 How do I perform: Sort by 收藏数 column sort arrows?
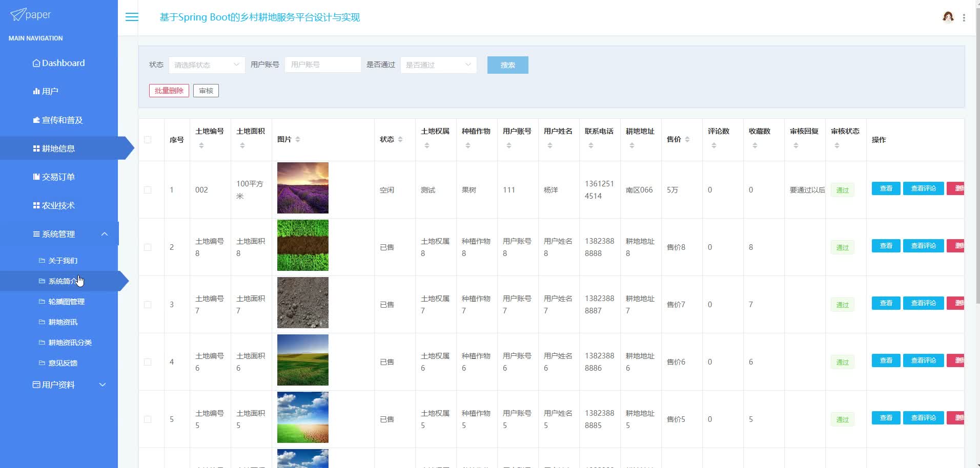point(755,145)
